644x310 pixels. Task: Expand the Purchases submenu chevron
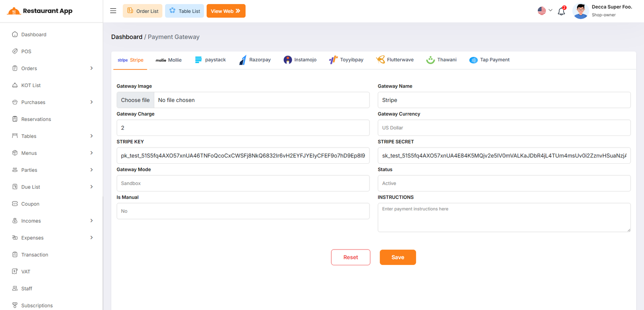pyautogui.click(x=91, y=102)
